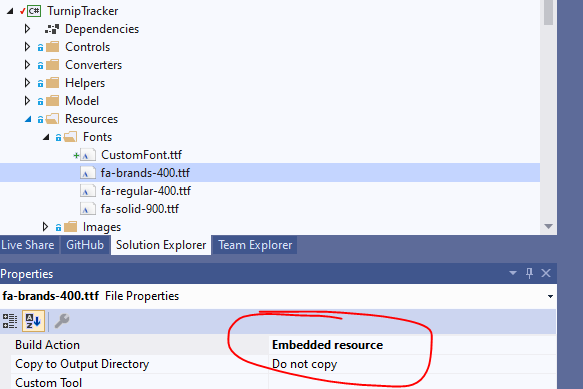Click the Solution Explorer scrollbar down arrow
The height and width of the screenshot is (389, 583).
(x=548, y=226)
